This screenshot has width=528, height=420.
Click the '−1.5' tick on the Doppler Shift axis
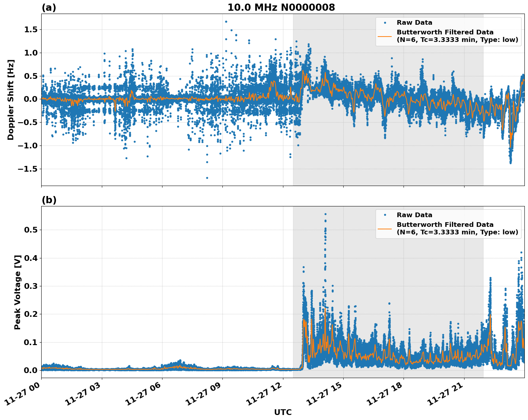point(28,169)
